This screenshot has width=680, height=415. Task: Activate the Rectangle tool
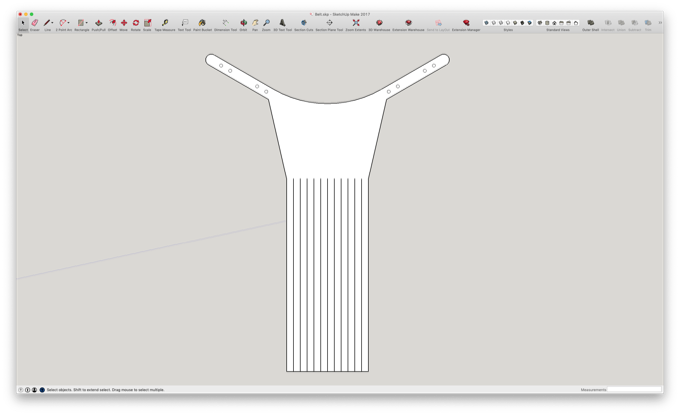pyautogui.click(x=80, y=23)
